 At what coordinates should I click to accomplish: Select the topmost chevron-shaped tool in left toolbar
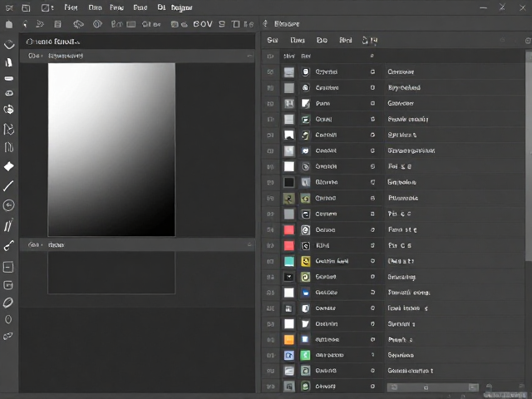point(9,44)
